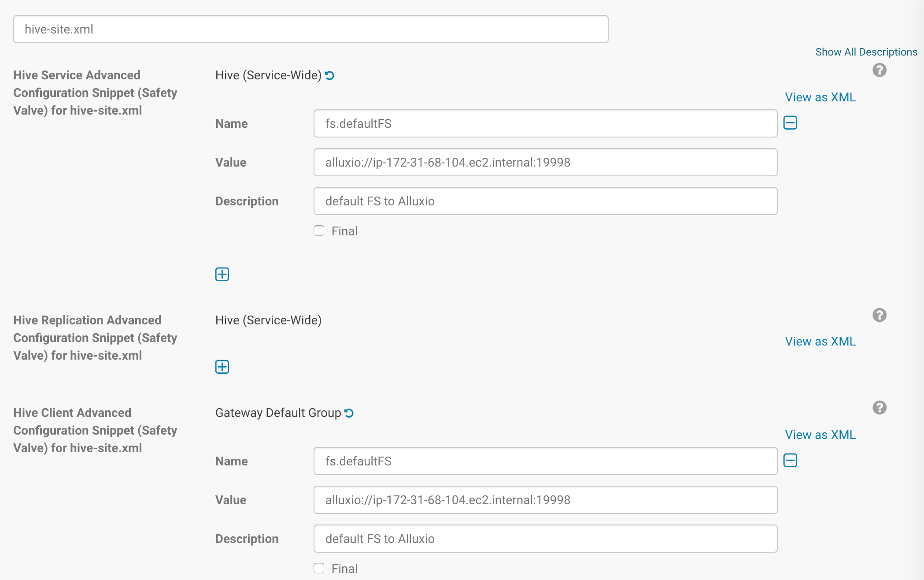Add property to Hive Replication safety valve

(222, 367)
